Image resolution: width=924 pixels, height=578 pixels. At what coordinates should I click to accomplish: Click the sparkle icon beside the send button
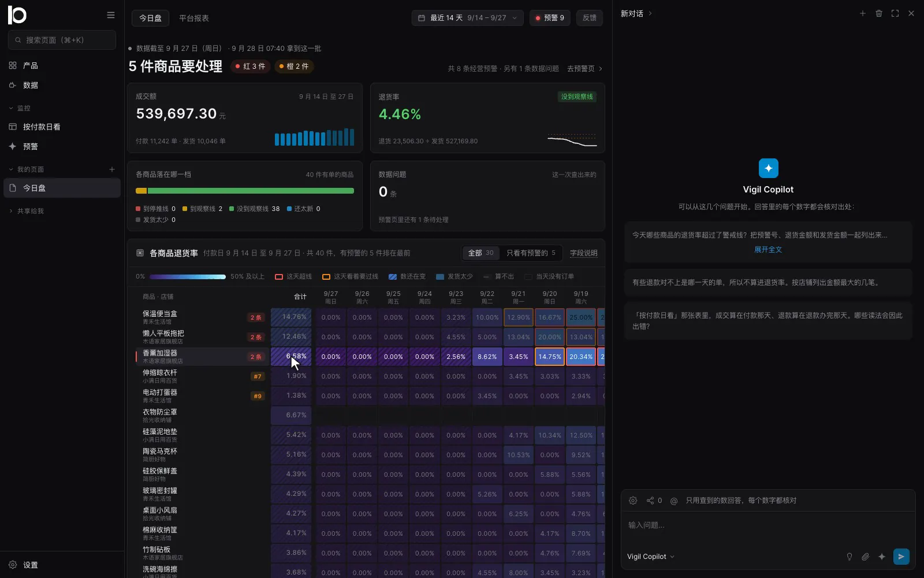[x=882, y=557]
